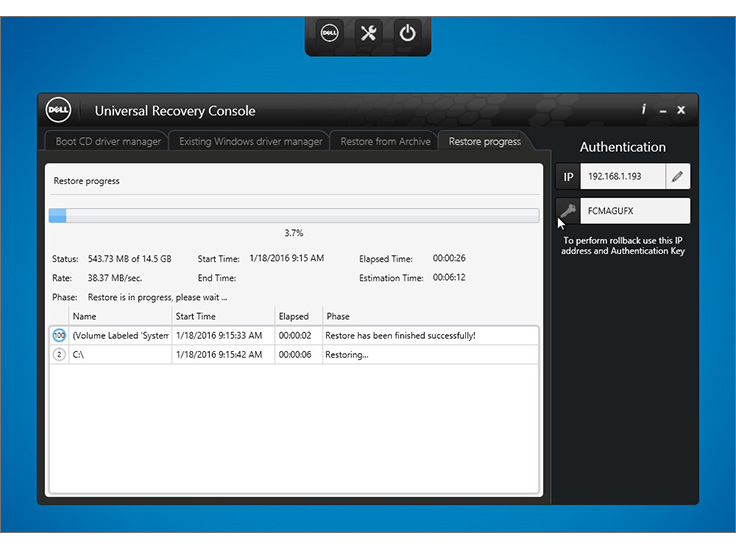Image resolution: width=736 pixels, height=550 pixels.
Task: Switch to Boot CD driver manager tab
Action: [107, 141]
